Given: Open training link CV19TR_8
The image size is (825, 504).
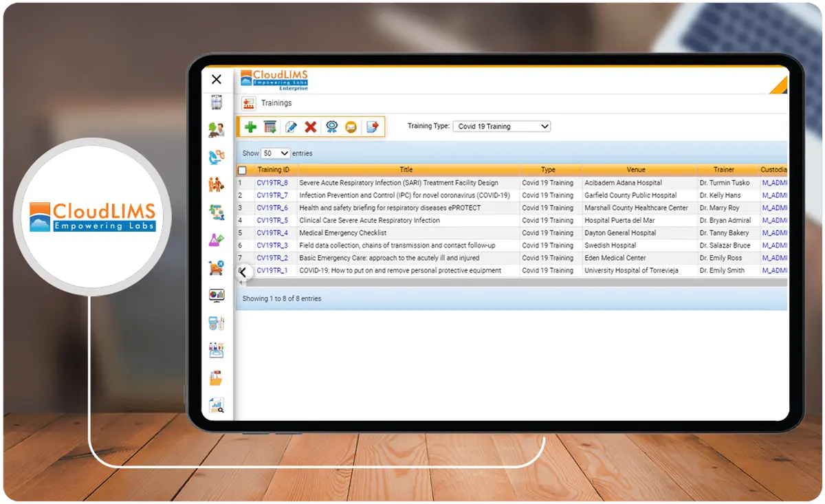Looking at the screenshot, I should 272,183.
